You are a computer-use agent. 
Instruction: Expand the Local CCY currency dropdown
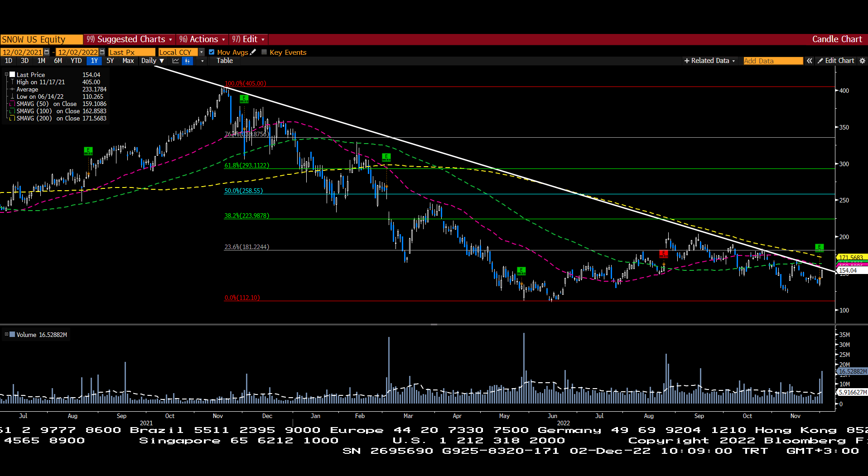(202, 52)
